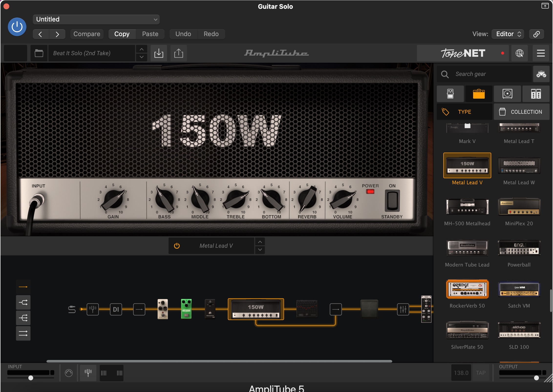553x392 pixels.
Task: Open the preset browser folder icon
Action: [x=39, y=53]
